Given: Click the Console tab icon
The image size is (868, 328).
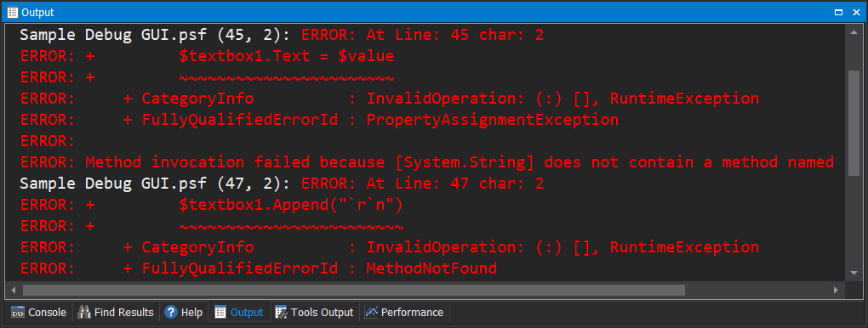Looking at the screenshot, I should pyautogui.click(x=18, y=313).
